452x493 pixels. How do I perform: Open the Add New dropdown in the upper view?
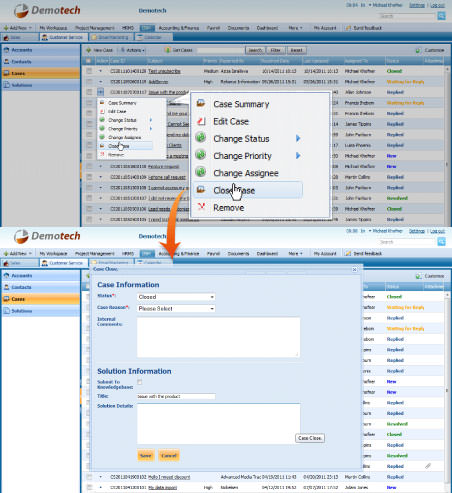[18, 28]
